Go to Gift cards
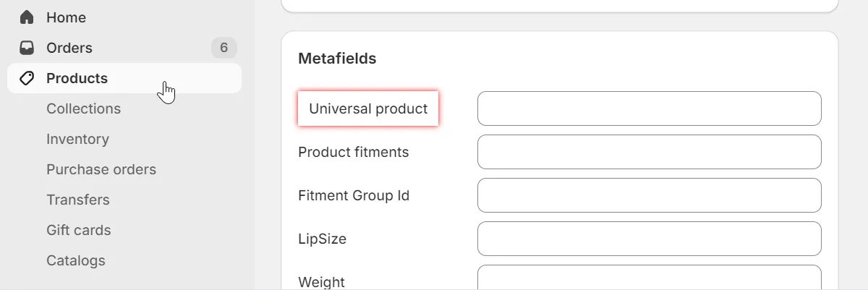The image size is (868, 290). pos(79,230)
